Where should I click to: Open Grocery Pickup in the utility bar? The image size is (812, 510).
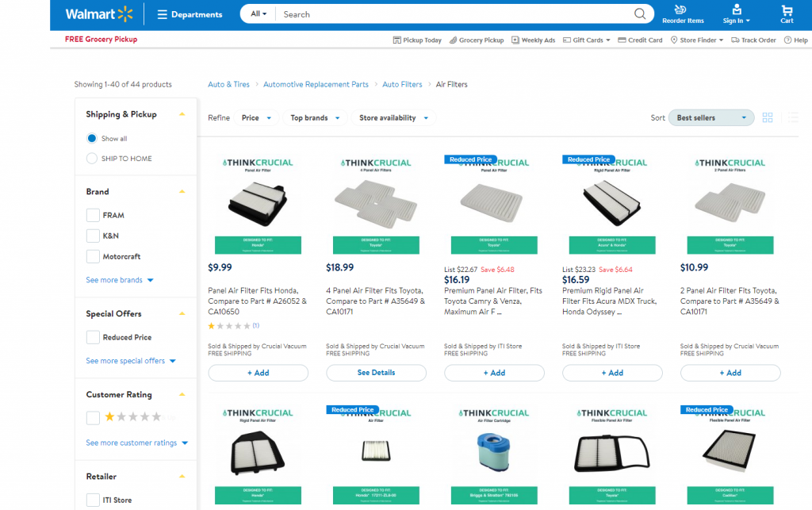click(477, 40)
